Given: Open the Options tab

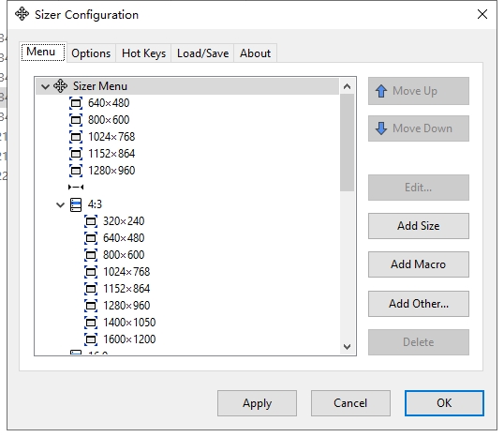Looking at the screenshot, I should tap(91, 53).
